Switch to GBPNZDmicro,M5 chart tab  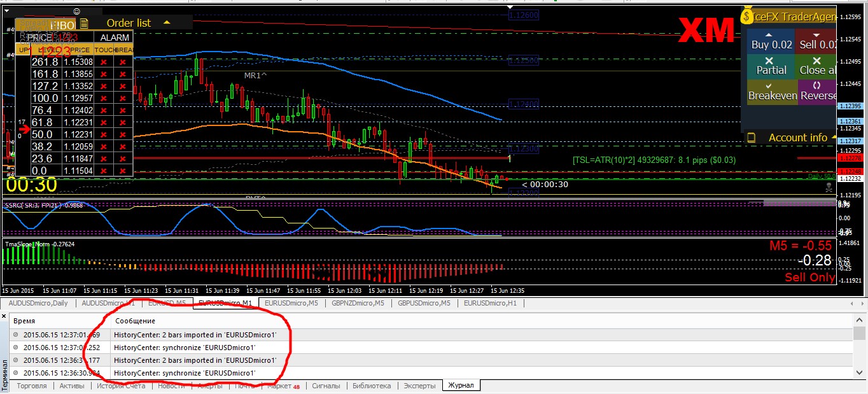click(358, 303)
